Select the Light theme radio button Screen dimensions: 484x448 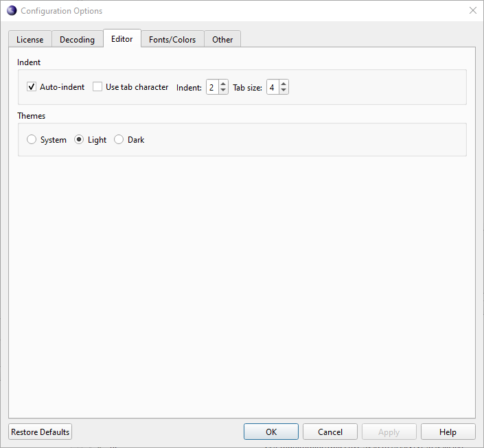[x=79, y=140]
